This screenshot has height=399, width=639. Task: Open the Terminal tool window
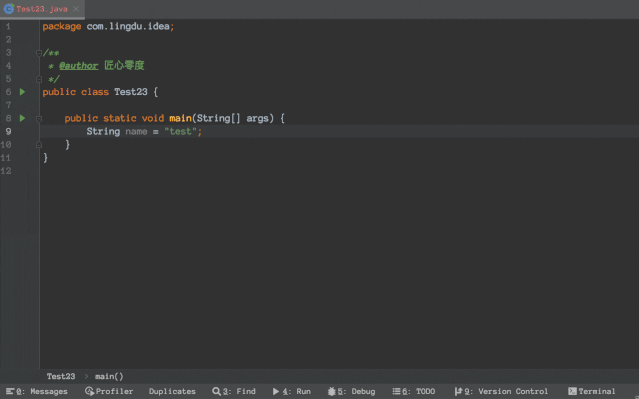(x=592, y=391)
